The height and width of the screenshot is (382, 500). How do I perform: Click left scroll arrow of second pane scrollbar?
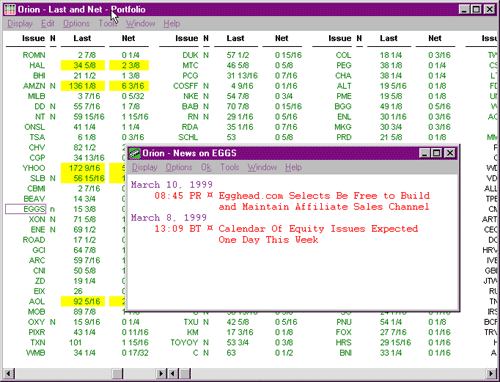[x=173, y=373]
